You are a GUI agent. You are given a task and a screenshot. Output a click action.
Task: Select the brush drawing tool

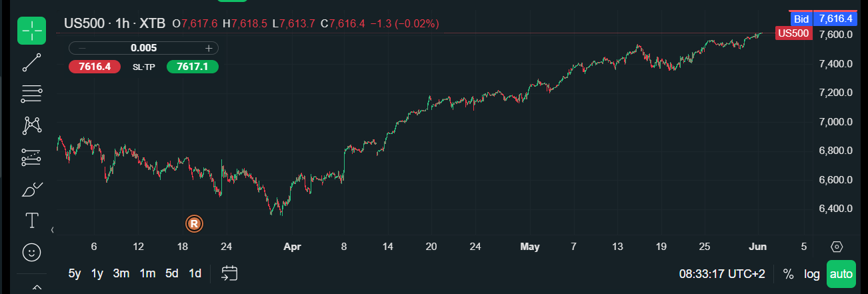[x=32, y=190]
